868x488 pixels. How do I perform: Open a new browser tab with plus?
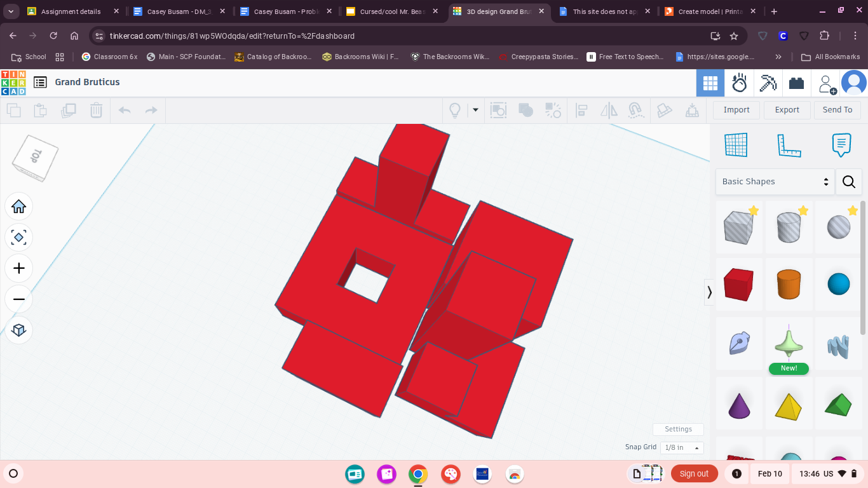774,11
